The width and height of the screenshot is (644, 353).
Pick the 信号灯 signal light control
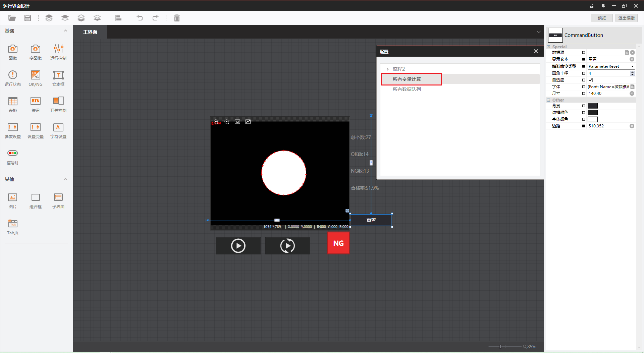coord(13,154)
